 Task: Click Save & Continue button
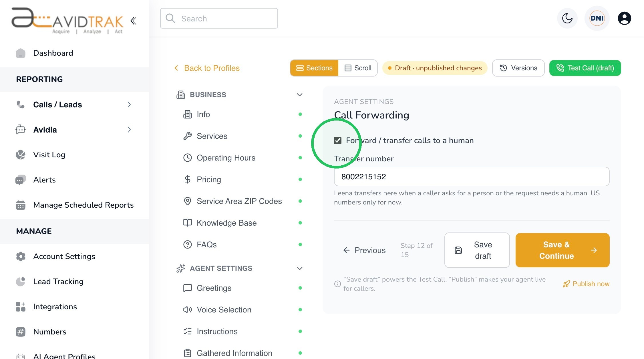click(562, 250)
